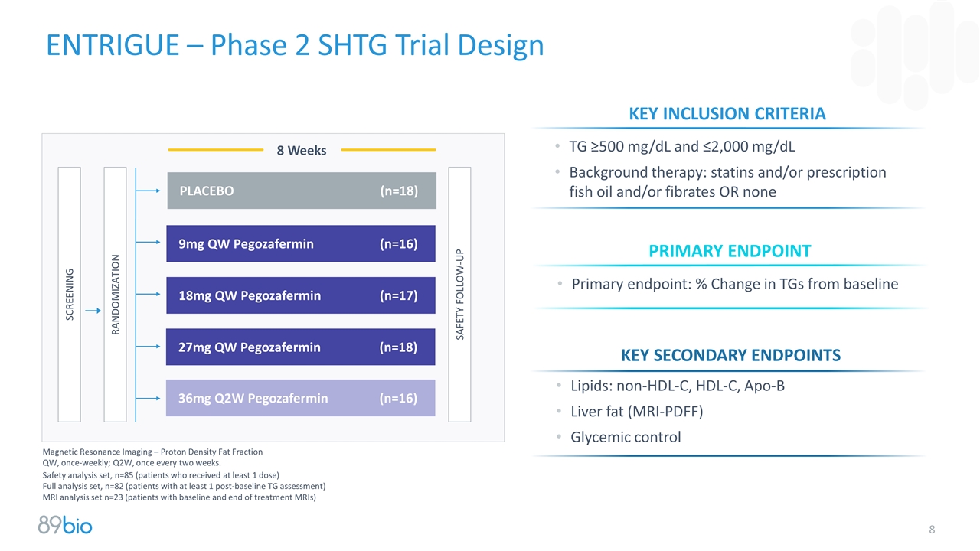Image resolution: width=980 pixels, height=551 pixels.
Task: Click the arrow between SCREENING and RANDOMIZATION
Action: tap(93, 311)
